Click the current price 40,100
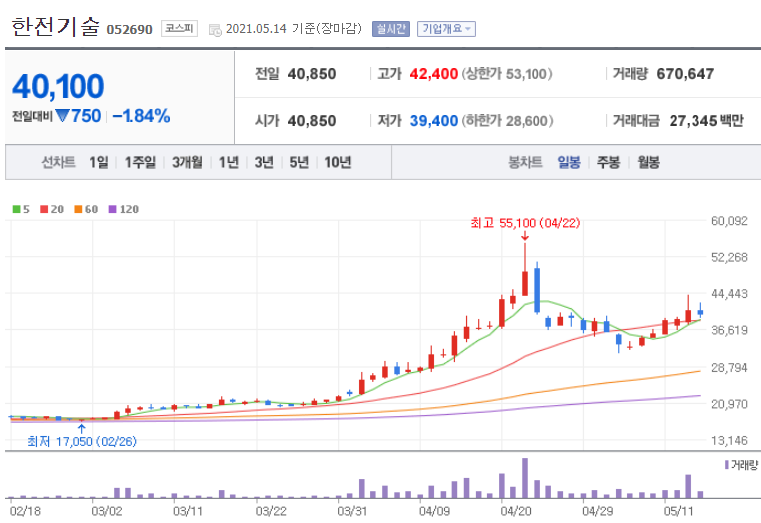761x523 pixels. [x=58, y=86]
